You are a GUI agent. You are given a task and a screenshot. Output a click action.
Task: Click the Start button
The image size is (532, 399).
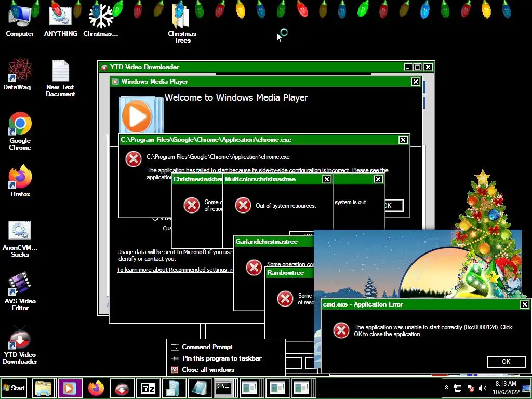tap(14, 388)
